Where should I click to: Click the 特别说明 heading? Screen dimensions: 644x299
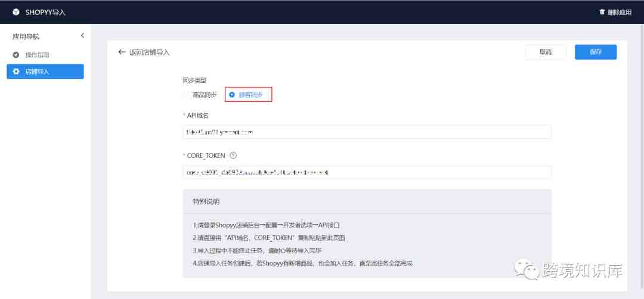[206, 201]
